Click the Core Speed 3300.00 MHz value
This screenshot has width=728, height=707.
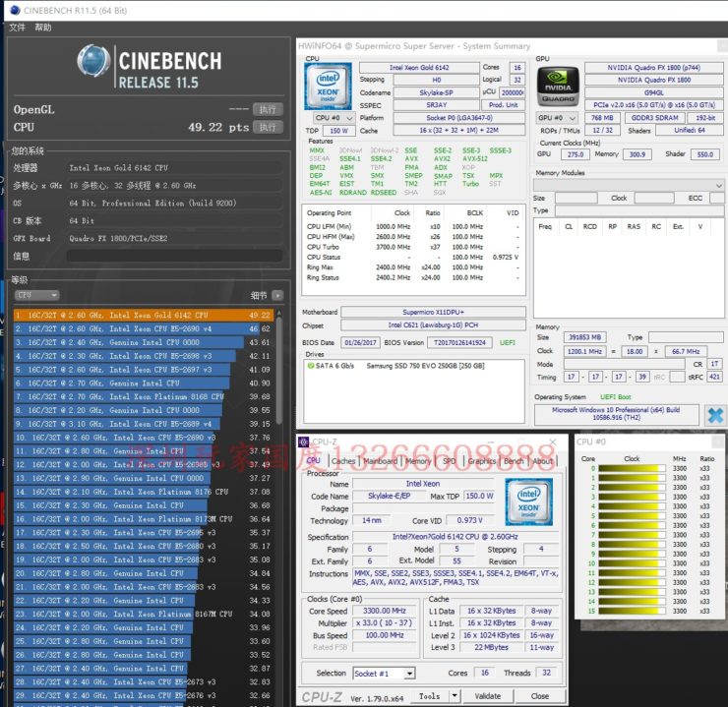[x=385, y=611]
